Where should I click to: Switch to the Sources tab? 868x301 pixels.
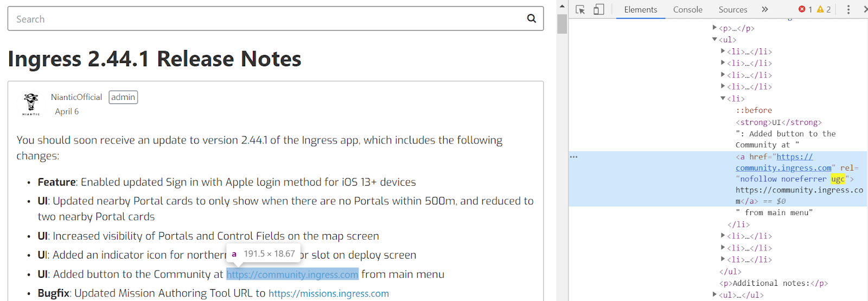(x=733, y=9)
